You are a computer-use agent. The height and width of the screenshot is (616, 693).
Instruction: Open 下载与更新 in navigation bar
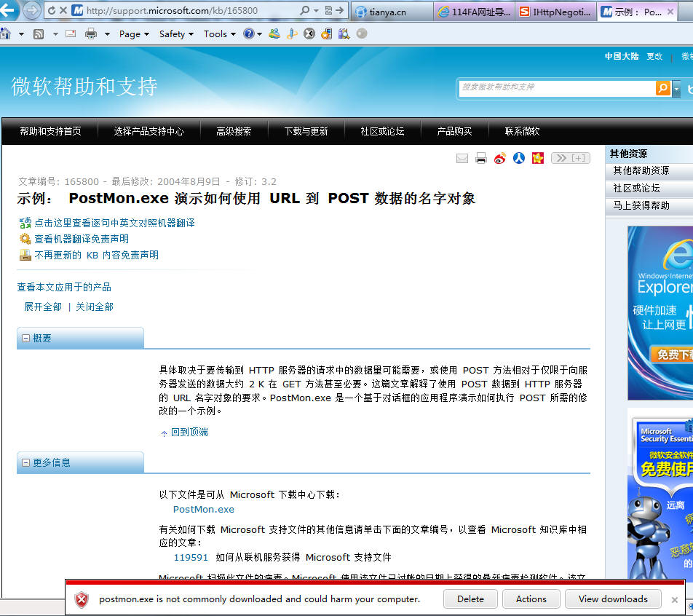pyautogui.click(x=306, y=131)
